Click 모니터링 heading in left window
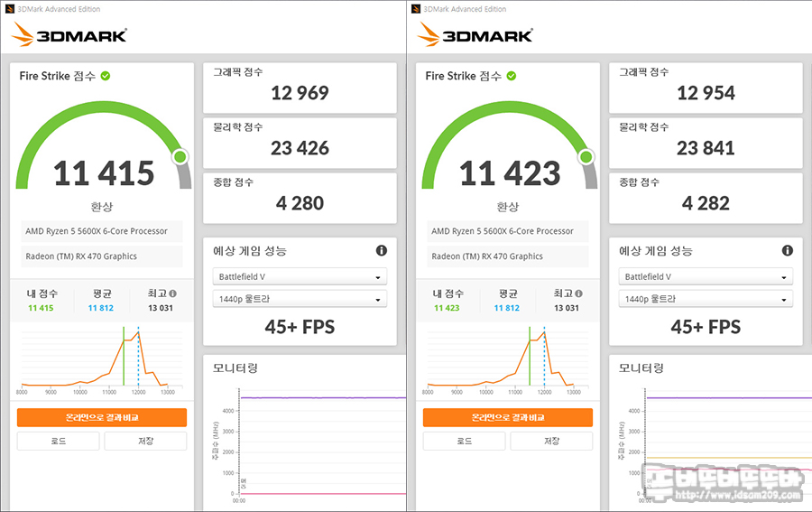The width and height of the screenshot is (812, 512). [235, 368]
